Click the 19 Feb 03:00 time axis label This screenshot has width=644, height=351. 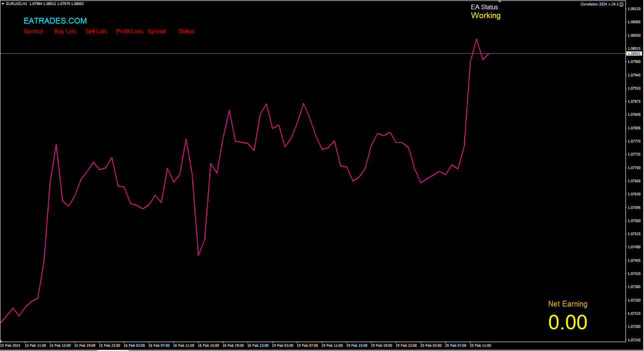283,346
